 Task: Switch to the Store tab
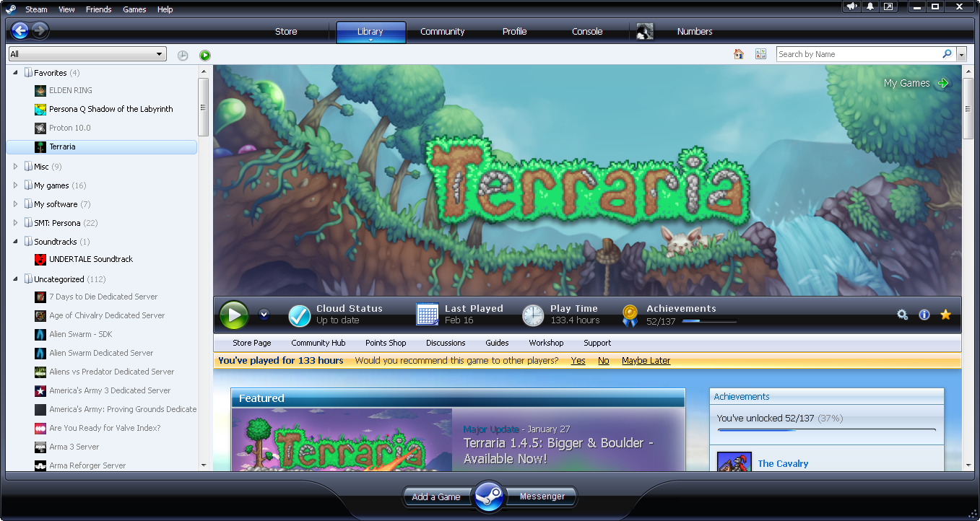286,32
